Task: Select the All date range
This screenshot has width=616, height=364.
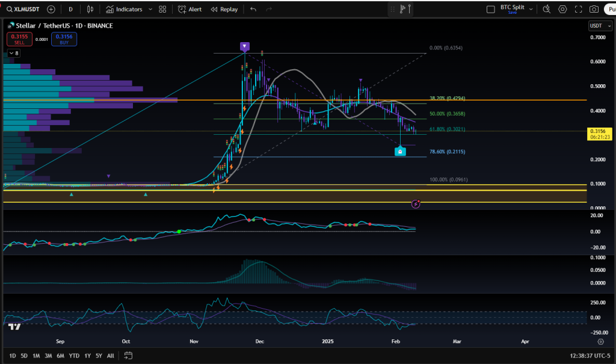Action: pyautogui.click(x=111, y=356)
